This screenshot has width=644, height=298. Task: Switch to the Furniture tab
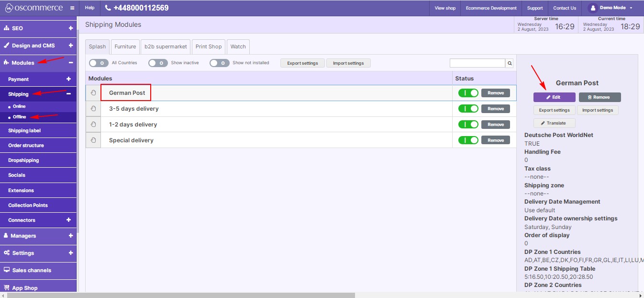[x=125, y=46]
